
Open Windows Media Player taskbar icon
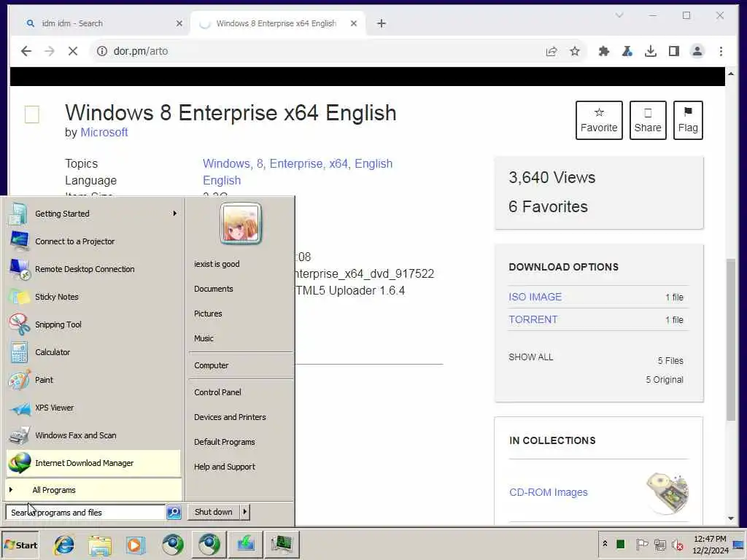[x=135, y=545]
